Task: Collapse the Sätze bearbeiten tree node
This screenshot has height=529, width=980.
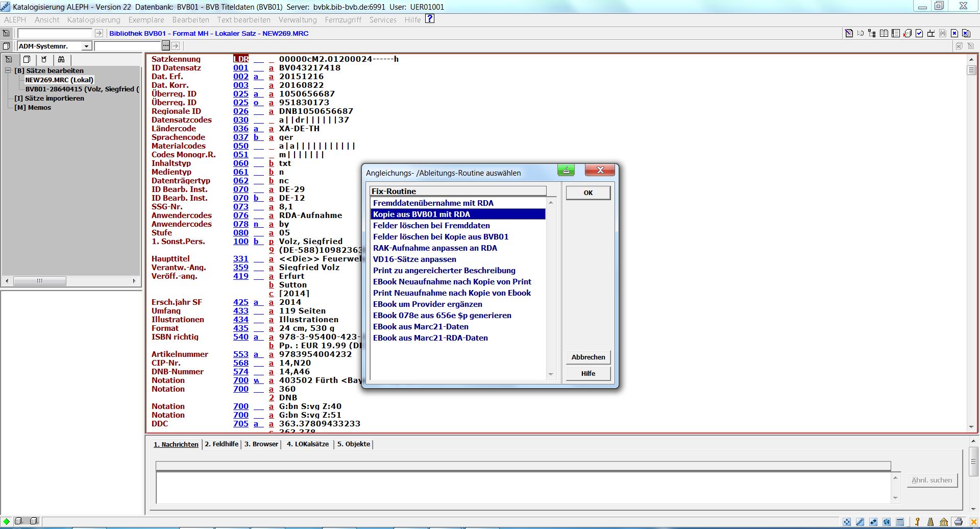Action: tap(8, 70)
